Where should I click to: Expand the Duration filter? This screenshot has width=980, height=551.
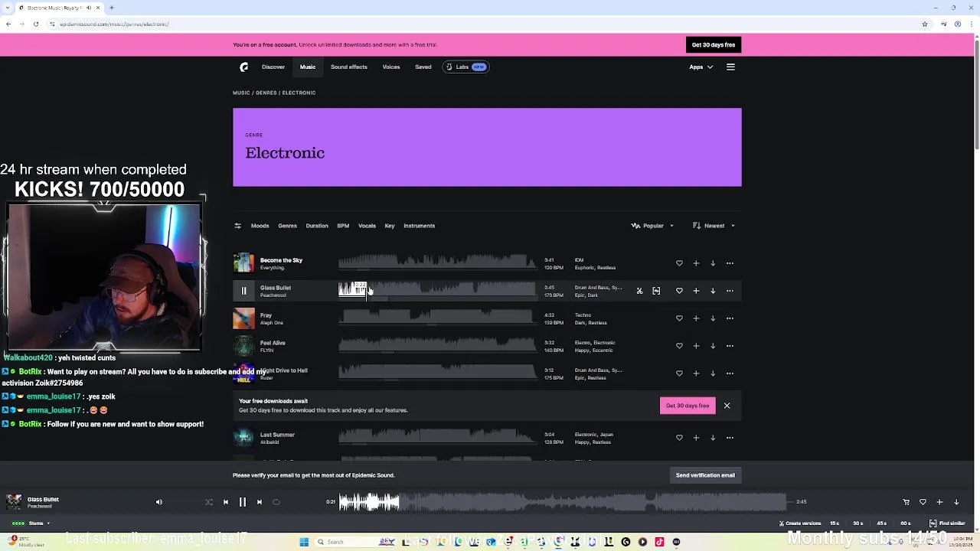[317, 226]
